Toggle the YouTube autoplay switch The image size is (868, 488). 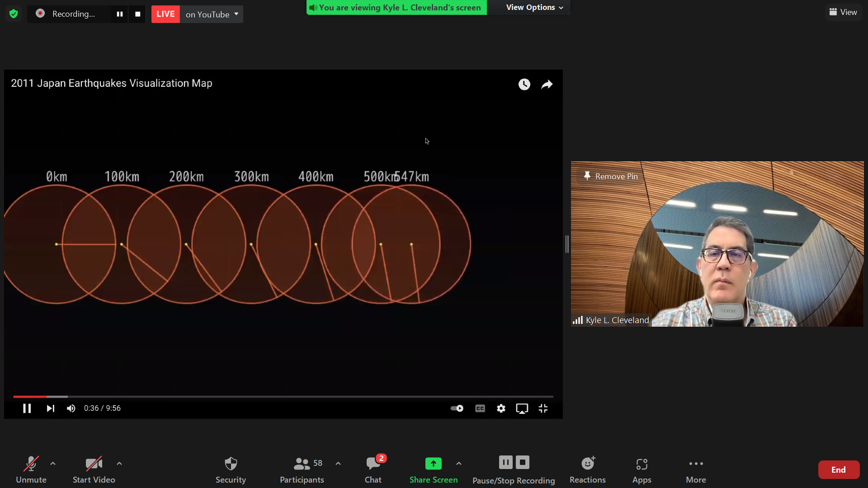pos(457,408)
